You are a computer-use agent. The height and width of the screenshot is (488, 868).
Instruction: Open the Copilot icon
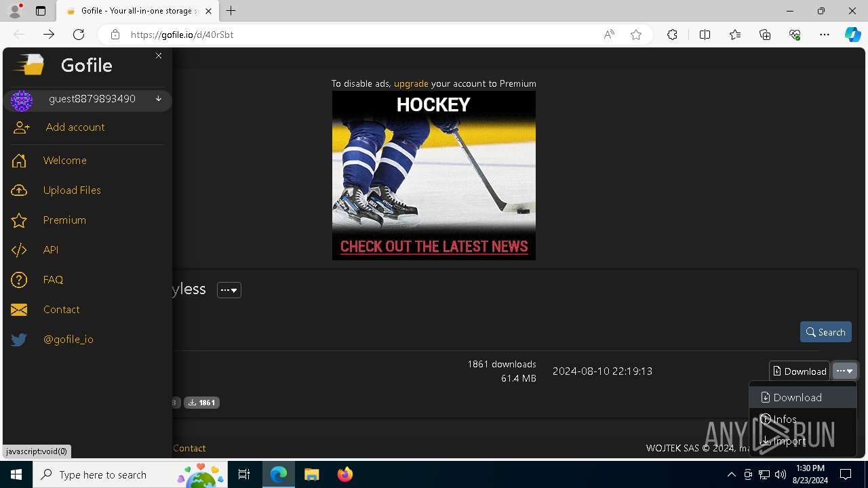853,35
